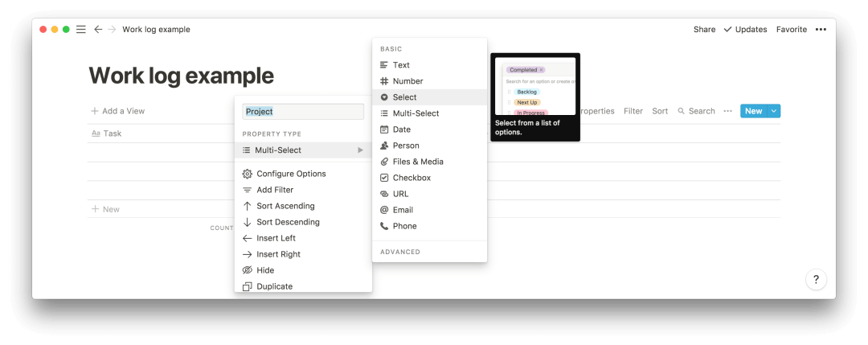Open the sidebar hamburger menu
The height and width of the screenshot is (345, 868).
click(x=81, y=29)
